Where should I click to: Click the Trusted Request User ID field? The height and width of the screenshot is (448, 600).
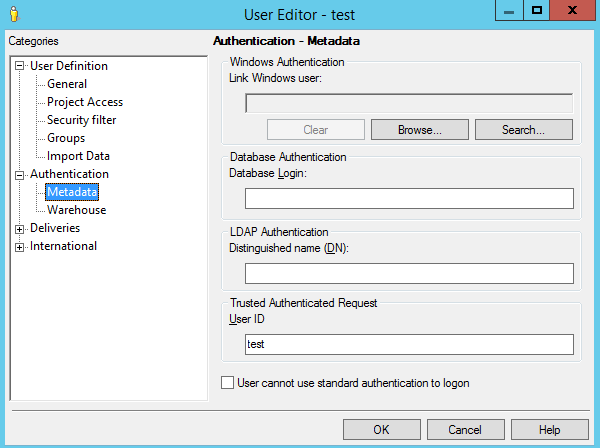[409, 344]
